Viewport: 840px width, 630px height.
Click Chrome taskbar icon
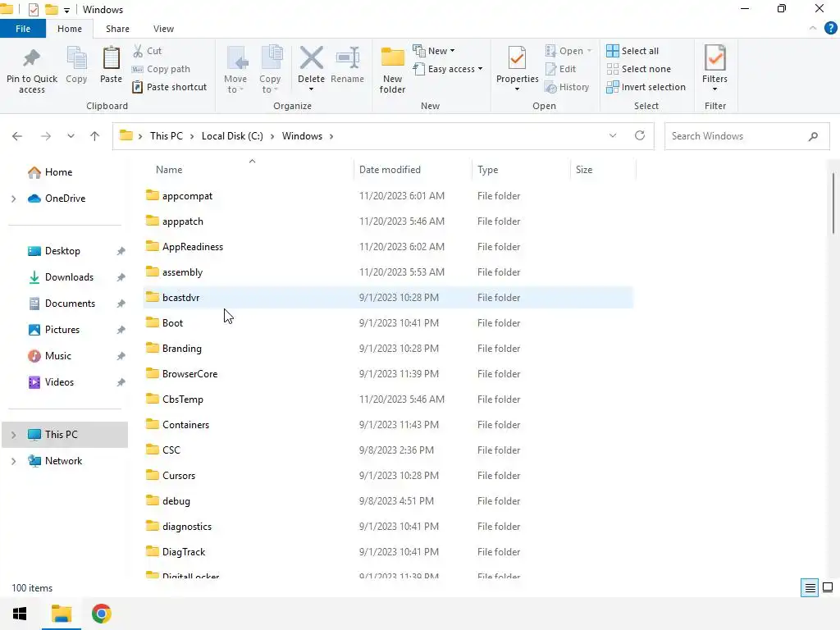[101, 614]
